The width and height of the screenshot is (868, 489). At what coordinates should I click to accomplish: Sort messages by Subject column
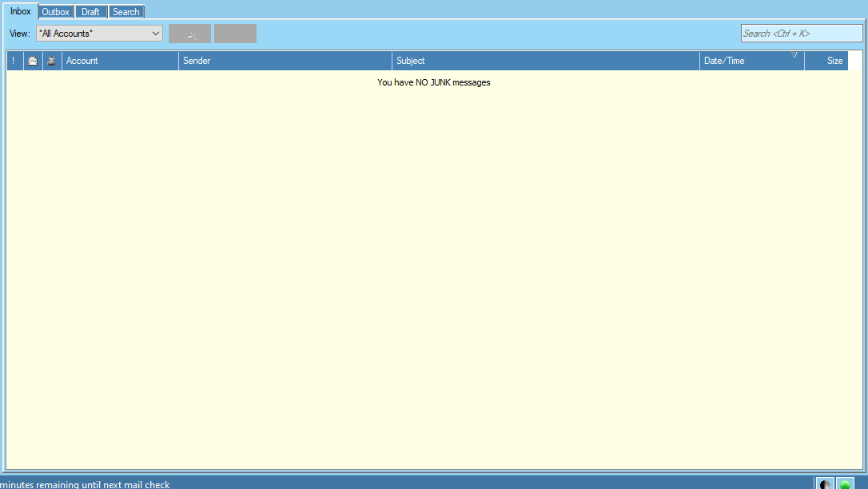point(546,61)
